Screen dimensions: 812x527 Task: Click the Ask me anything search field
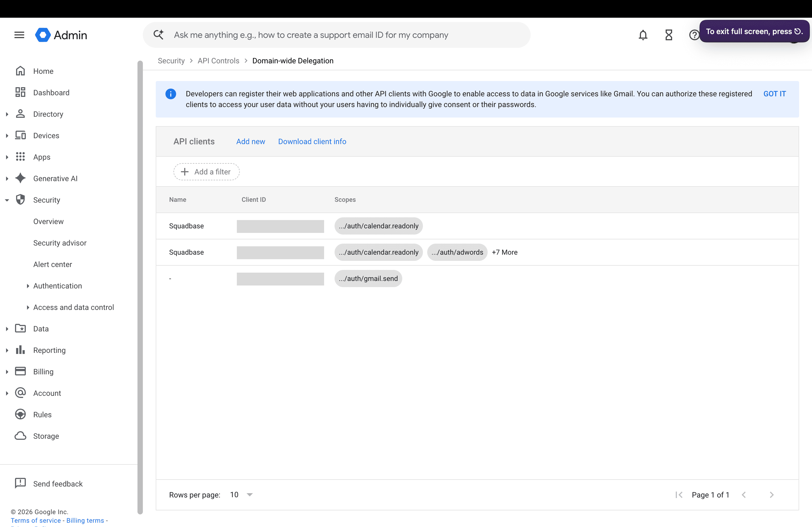(336, 35)
